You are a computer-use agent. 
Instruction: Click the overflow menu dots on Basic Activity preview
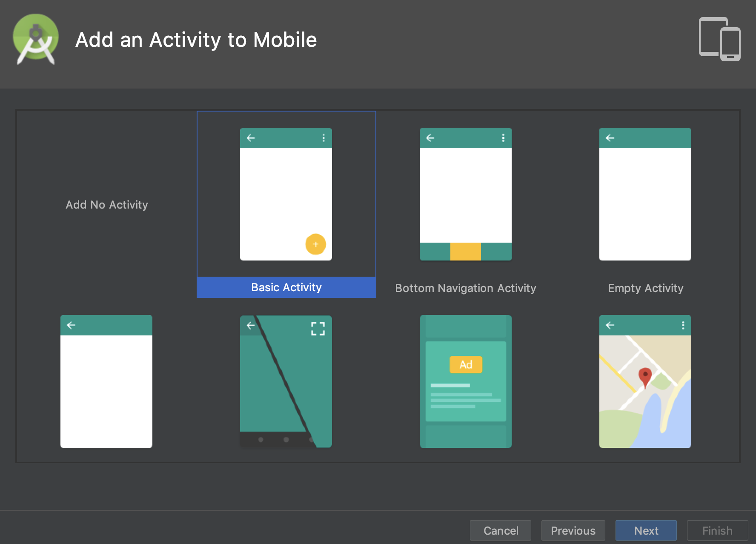324,138
